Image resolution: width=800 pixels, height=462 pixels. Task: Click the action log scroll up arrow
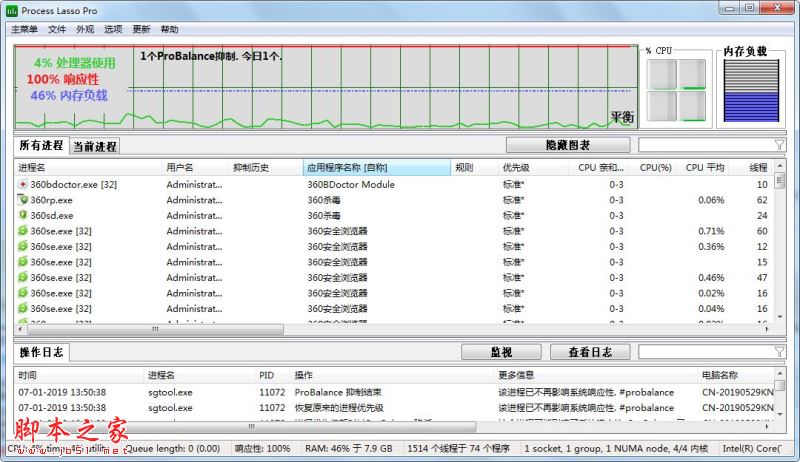(779, 373)
